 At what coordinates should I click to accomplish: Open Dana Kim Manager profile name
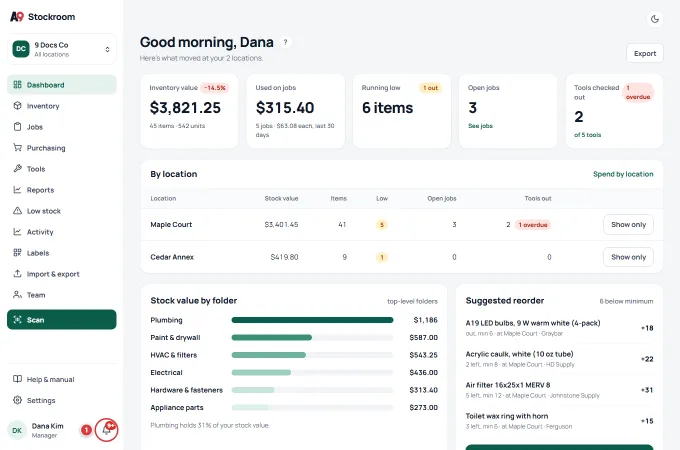tap(47, 430)
